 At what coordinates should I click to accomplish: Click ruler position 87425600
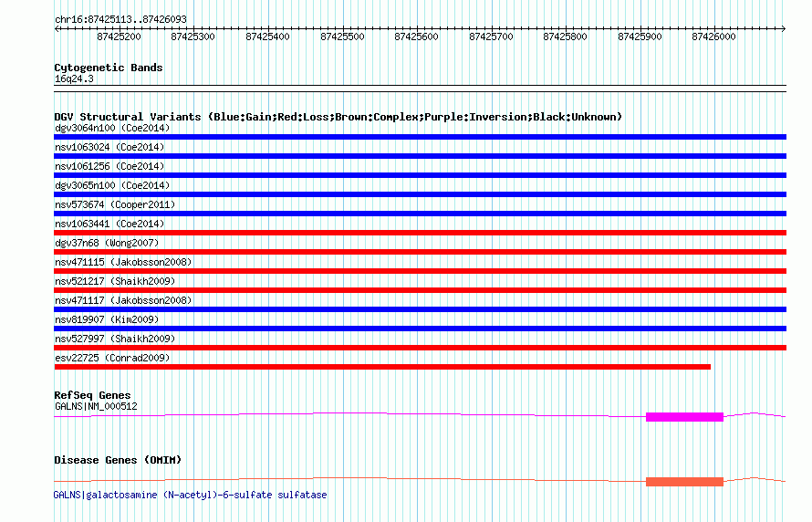(416, 37)
